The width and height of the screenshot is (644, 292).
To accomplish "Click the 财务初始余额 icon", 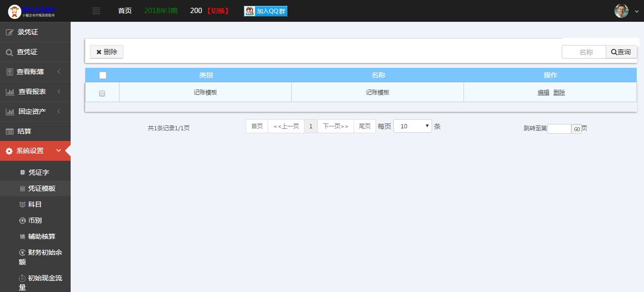I will click(x=22, y=252).
